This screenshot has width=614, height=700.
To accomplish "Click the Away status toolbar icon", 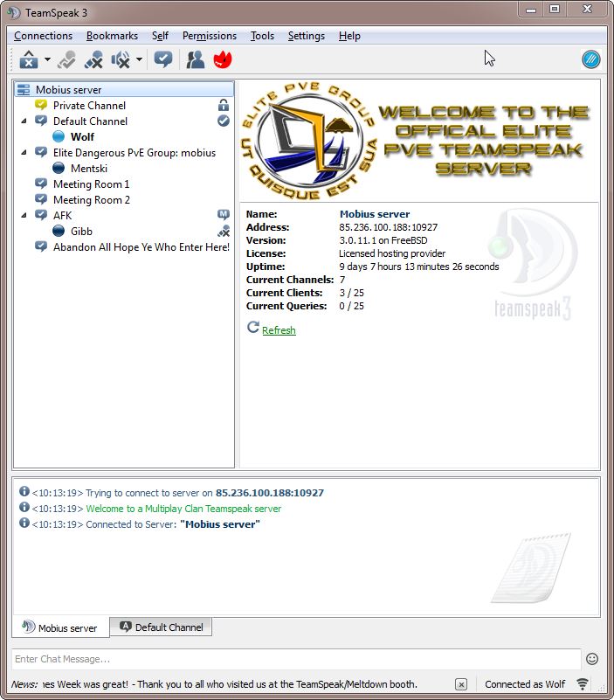I will [29, 59].
